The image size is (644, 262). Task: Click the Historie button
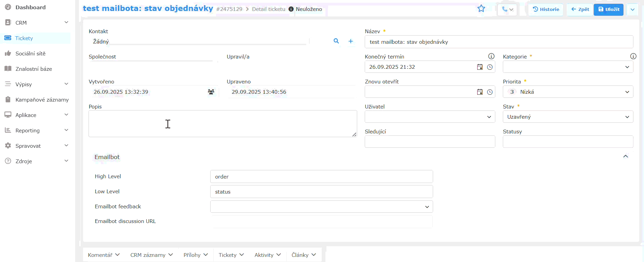pyautogui.click(x=546, y=9)
